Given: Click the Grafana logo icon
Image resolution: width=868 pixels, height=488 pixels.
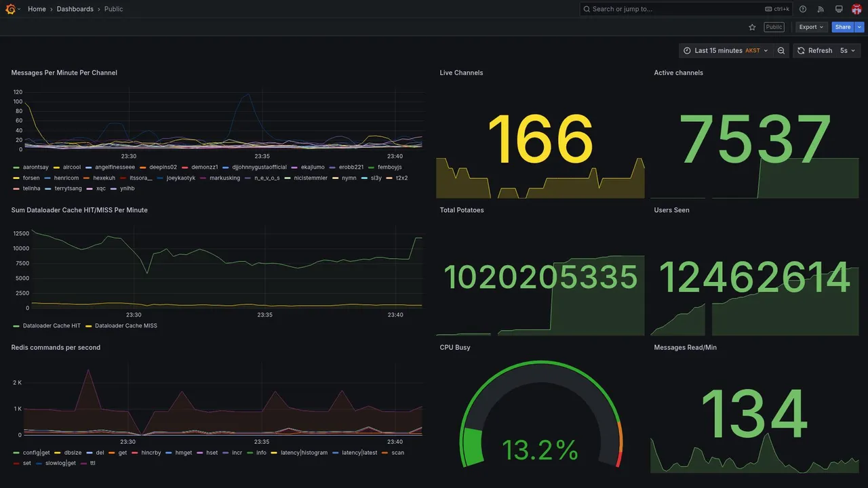Looking at the screenshot, I should pos(10,9).
